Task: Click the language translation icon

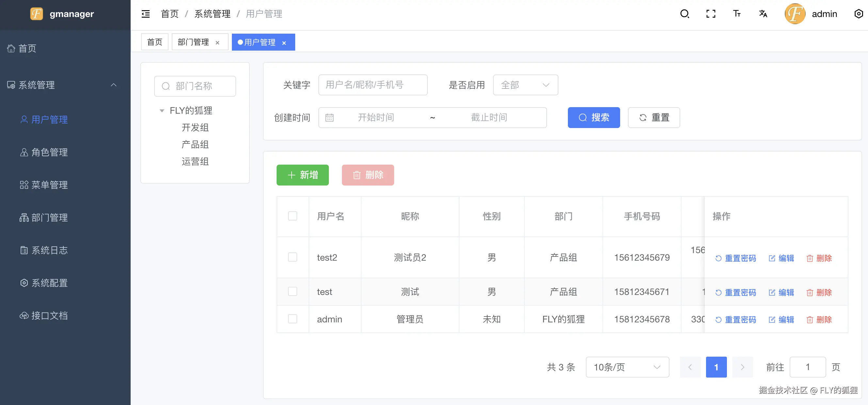Action: pyautogui.click(x=763, y=14)
